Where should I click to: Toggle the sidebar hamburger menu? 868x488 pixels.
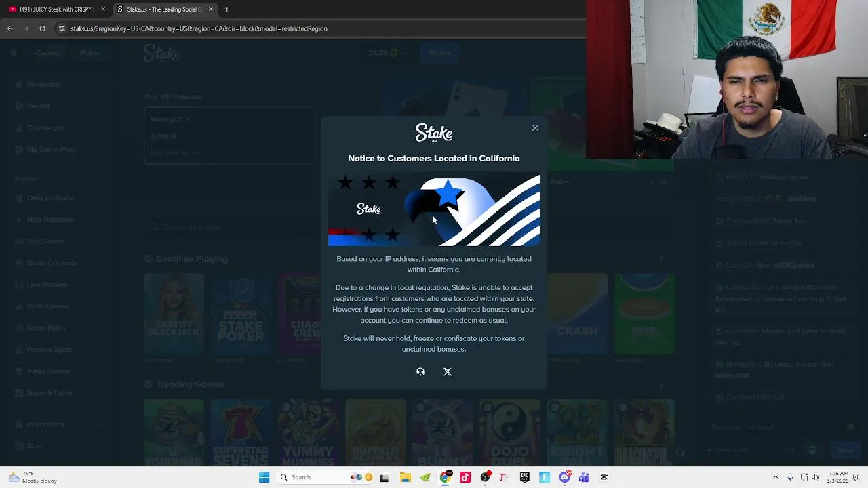[14, 53]
